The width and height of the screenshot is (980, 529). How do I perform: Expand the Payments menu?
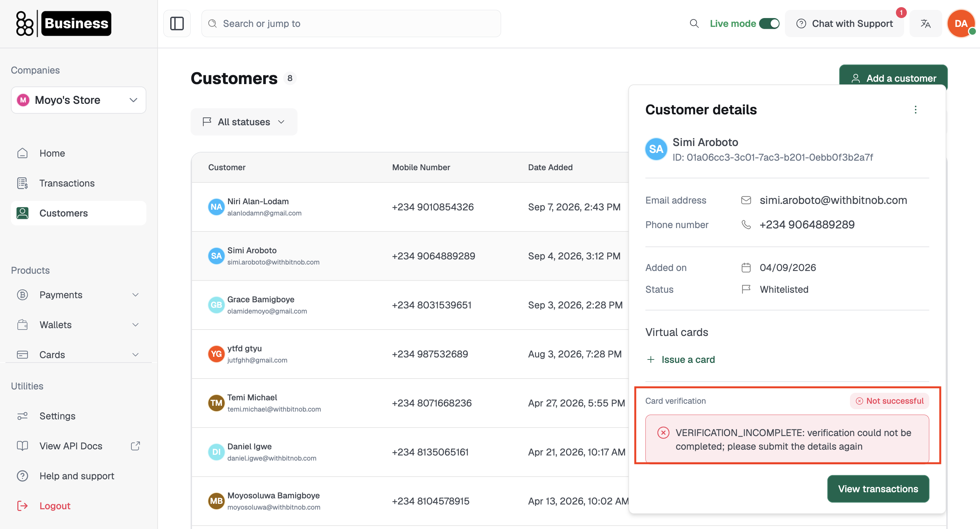coord(78,295)
